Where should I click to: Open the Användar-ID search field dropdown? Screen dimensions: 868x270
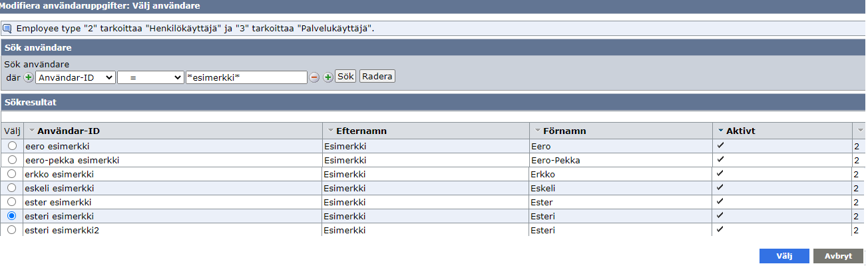(75, 77)
